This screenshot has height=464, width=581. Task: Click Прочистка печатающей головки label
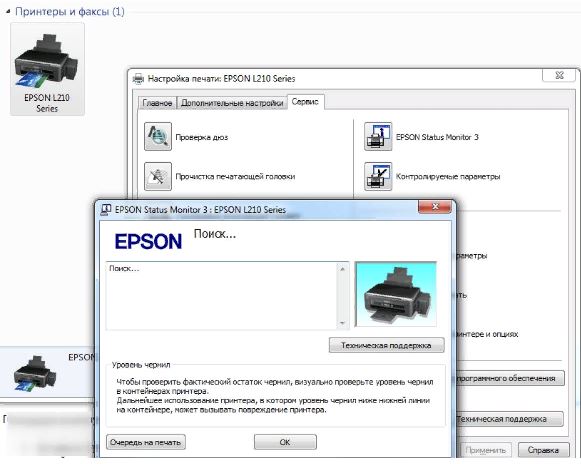[x=235, y=176]
